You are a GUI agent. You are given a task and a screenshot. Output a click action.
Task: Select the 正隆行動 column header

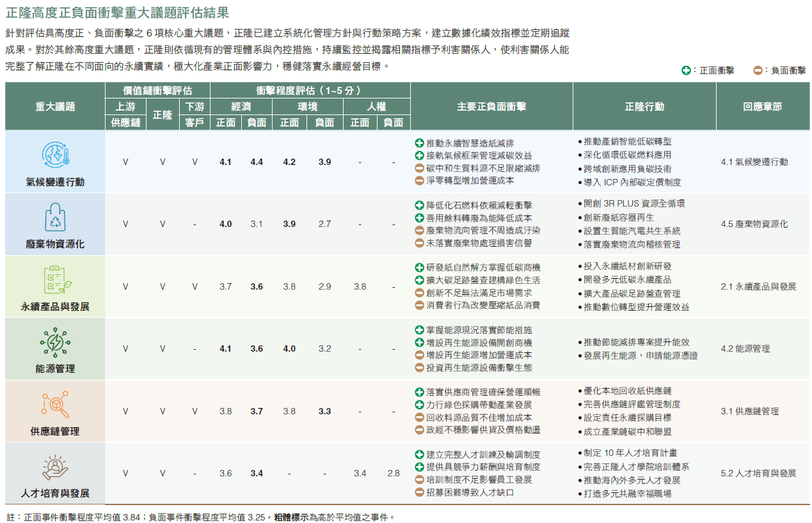point(644,107)
